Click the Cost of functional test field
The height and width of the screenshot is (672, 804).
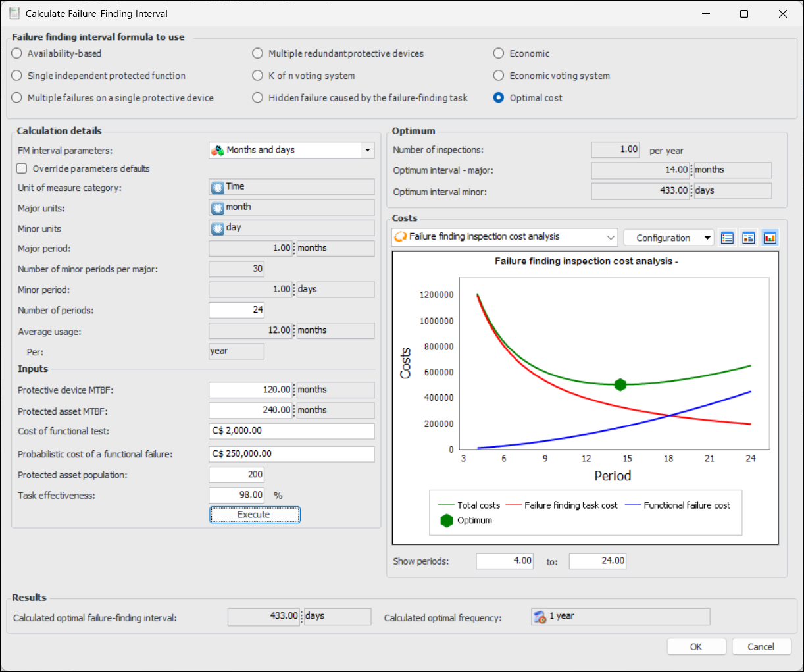291,431
